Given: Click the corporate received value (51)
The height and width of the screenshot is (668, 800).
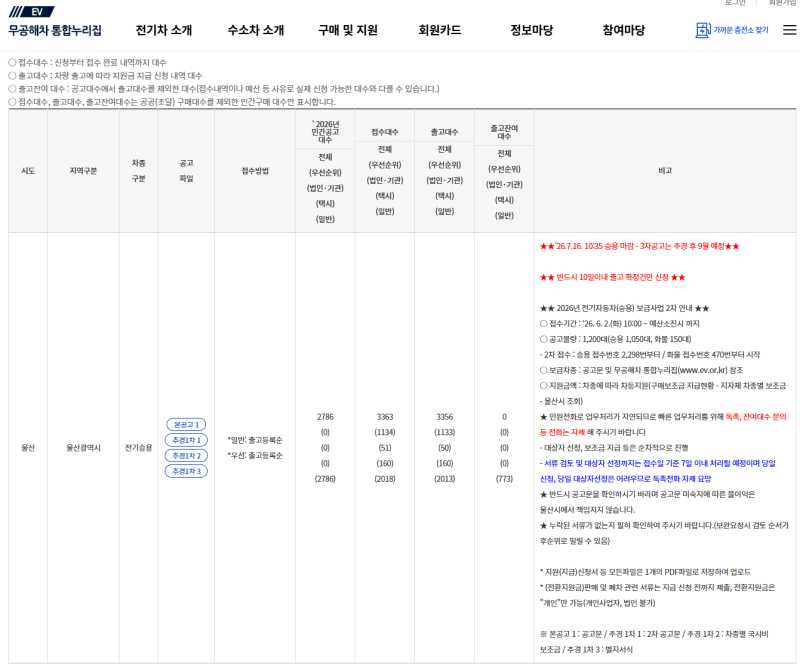Looking at the screenshot, I should click(x=385, y=448).
